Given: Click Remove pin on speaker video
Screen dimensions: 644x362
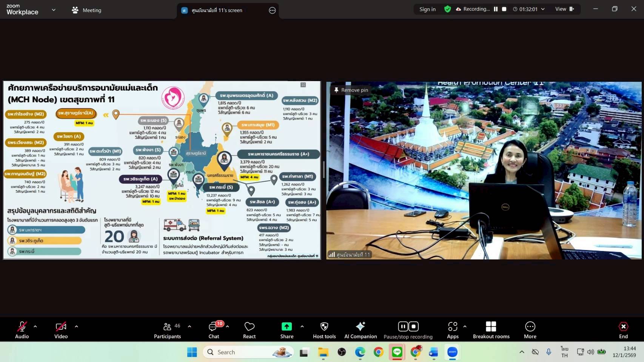Looking at the screenshot, I should coord(351,90).
